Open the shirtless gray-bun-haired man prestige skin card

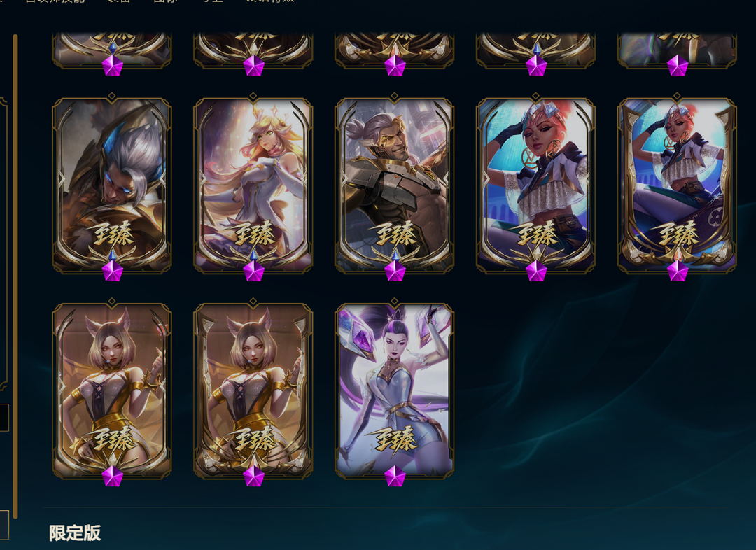(394, 185)
